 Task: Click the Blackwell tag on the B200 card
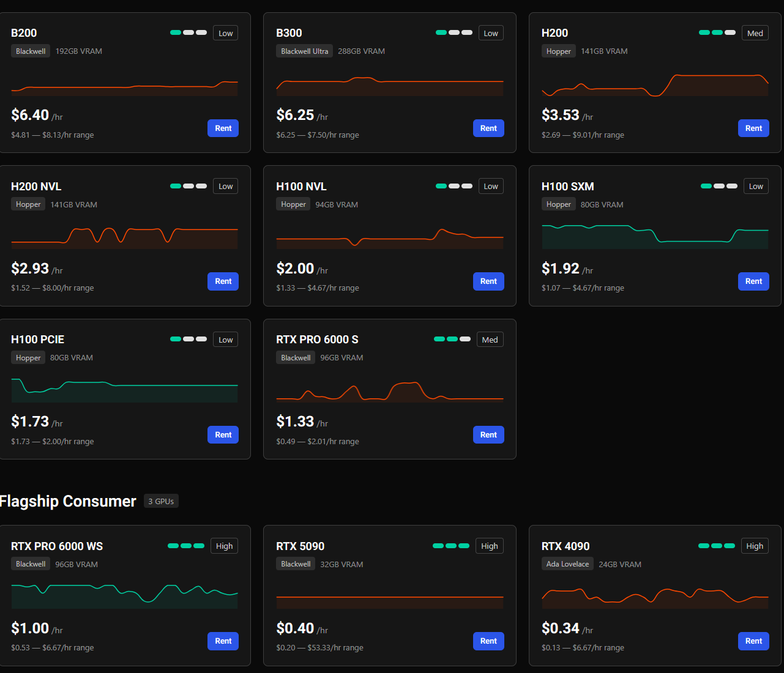[31, 51]
